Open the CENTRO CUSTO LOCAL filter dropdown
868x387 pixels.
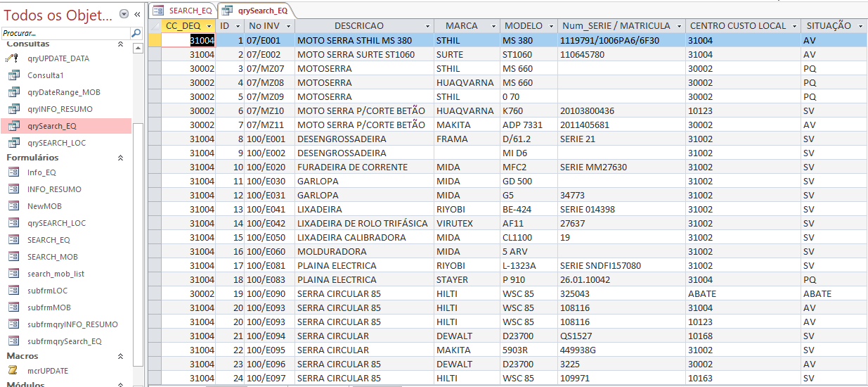point(793,26)
